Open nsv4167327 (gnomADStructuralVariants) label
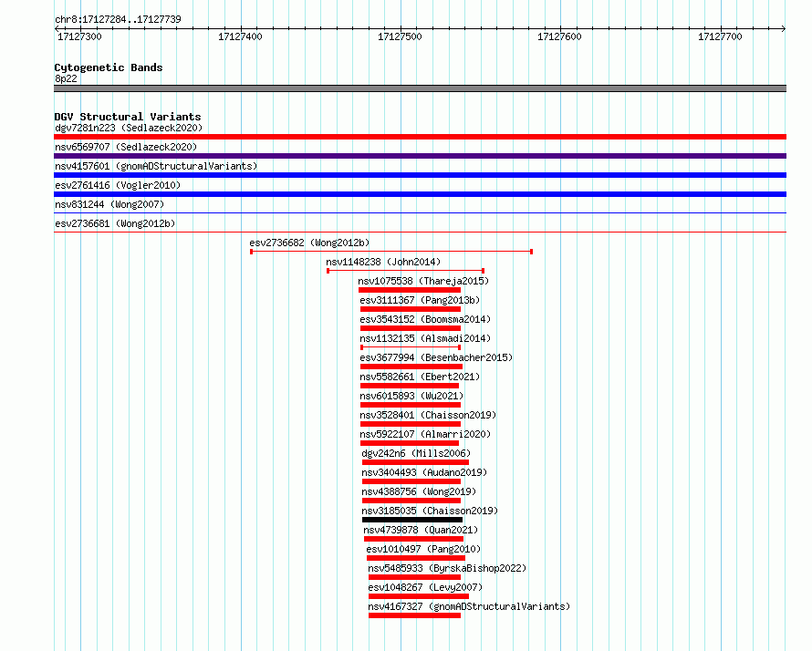 [x=469, y=606]
